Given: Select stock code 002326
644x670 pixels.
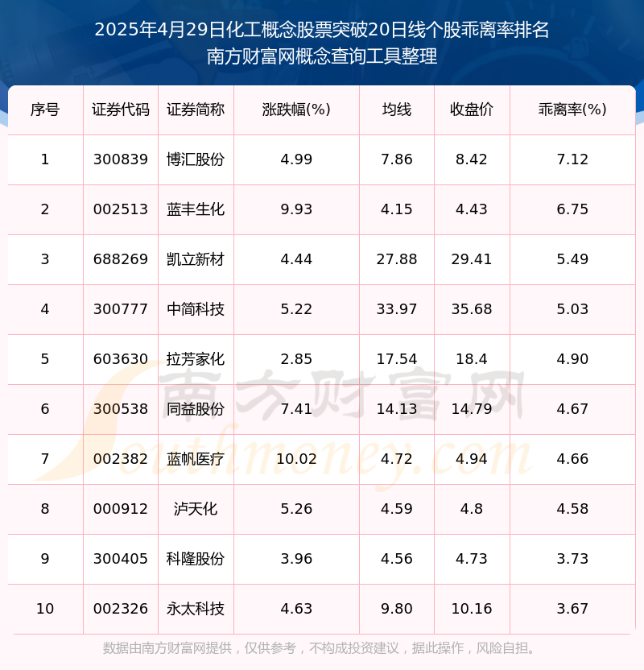Looking at the screenshot, I should [x=121, y=610].
